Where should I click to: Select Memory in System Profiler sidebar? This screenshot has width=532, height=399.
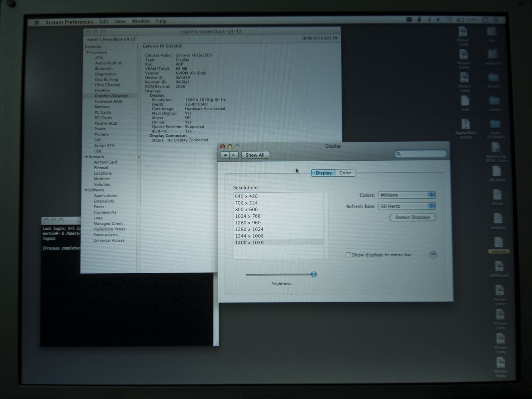102,107
